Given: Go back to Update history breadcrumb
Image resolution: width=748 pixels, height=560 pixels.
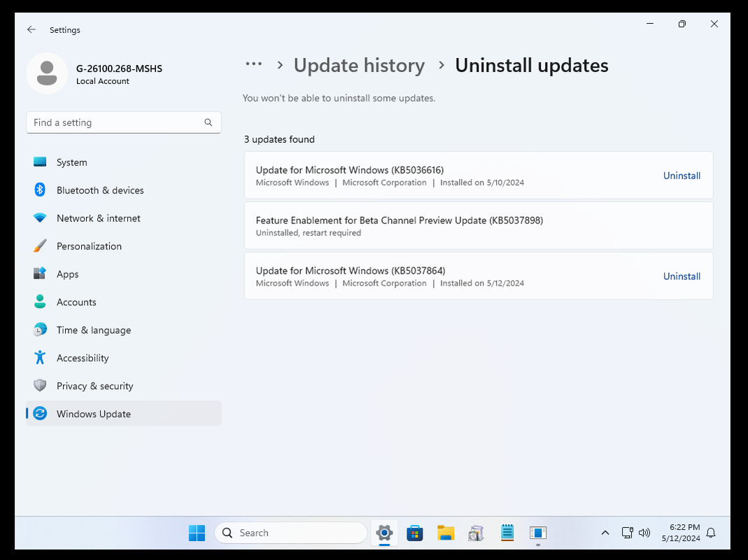Looking at the screenshot, I should coord(359,65).
